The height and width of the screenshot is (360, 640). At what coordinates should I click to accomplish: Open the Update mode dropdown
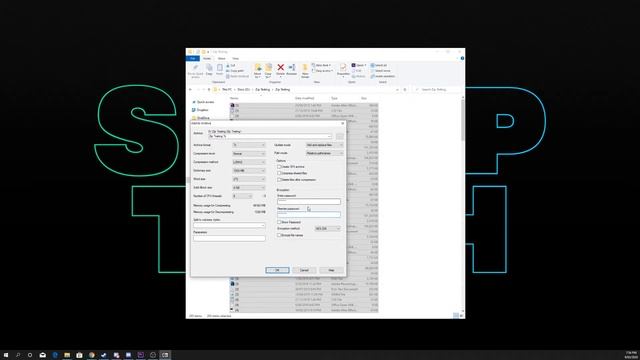[x=324, y=145]
